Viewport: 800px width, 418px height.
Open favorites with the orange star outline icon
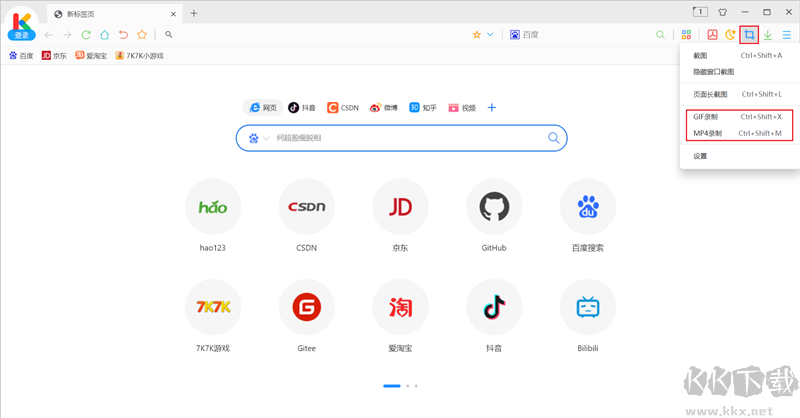point(142,35)
